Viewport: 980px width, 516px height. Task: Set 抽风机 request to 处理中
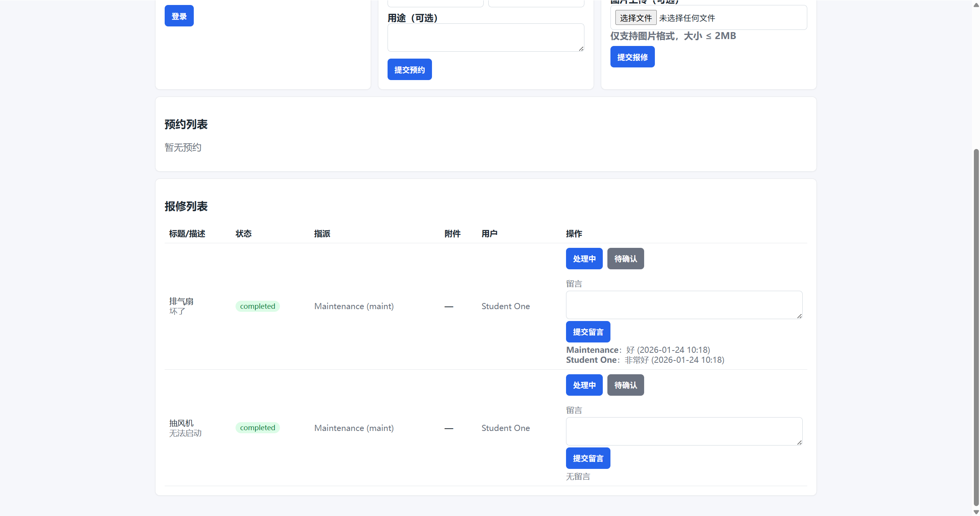point(584,385)
